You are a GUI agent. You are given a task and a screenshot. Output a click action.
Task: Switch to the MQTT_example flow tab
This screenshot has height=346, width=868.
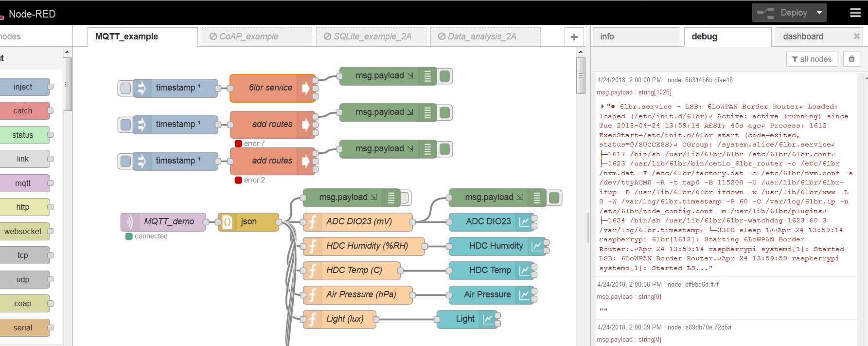[x=142, y=36]
